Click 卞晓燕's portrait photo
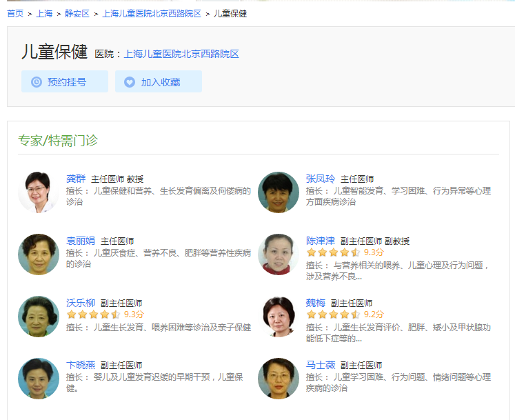515x420 pixels. click(x=39, y=379)
